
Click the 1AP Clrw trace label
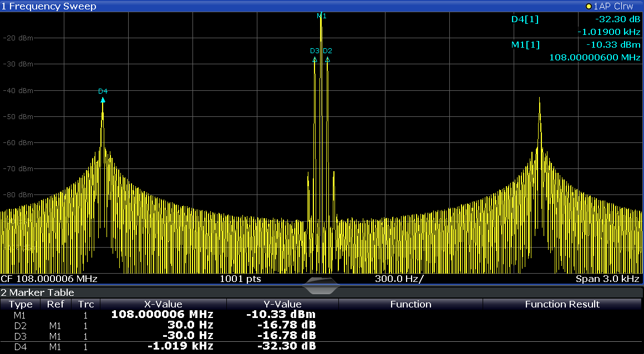[x=613, y=6]
